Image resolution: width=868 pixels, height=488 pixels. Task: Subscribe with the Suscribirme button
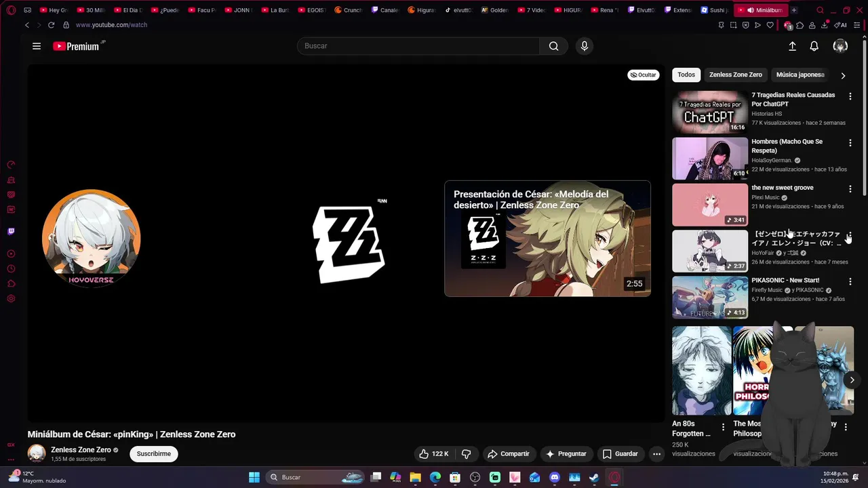pos(154,453)
